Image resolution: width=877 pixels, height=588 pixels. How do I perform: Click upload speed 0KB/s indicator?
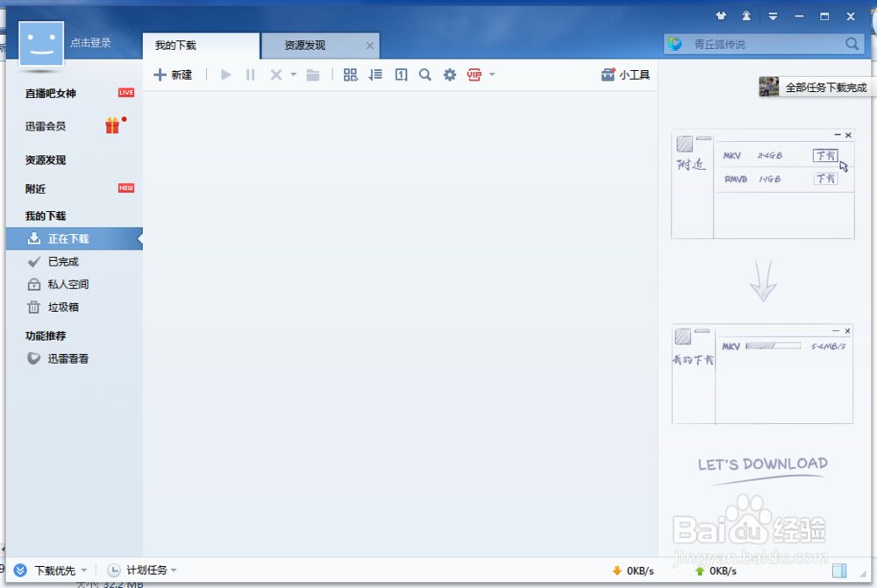coord(716,570)
